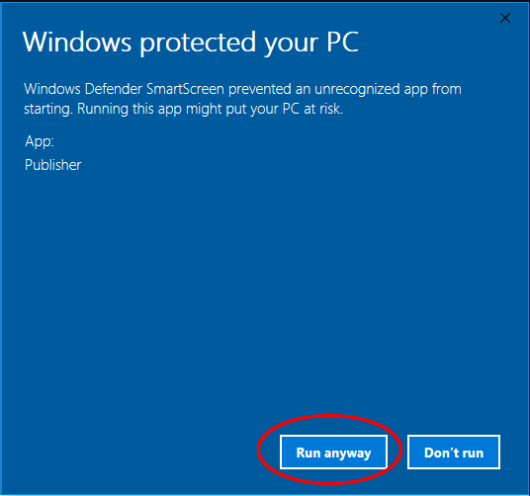Launch the app via Run anyway
The image size is (530, 496).
tap(334, 452)
